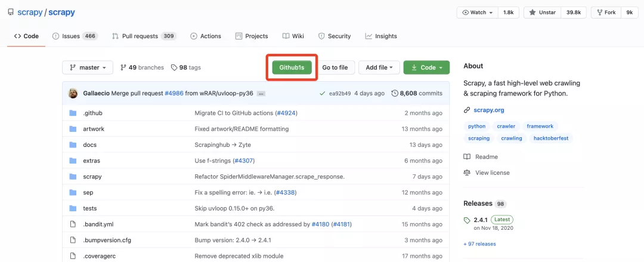Open the Watch dropdown
644x262 pixels.
pos(477,13)
